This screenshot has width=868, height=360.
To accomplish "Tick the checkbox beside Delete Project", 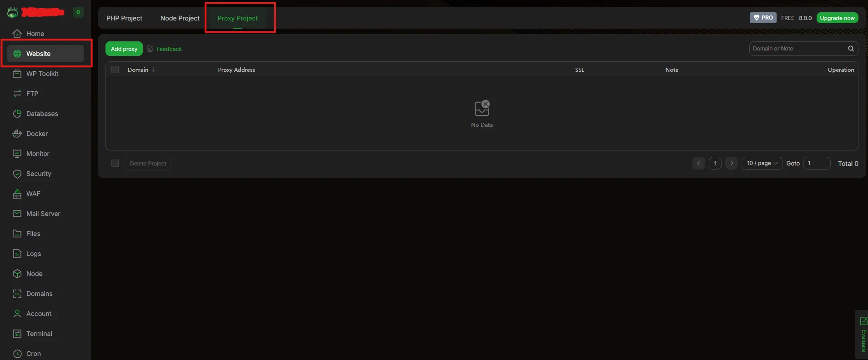I will pyautogui.click(x=115, y=163).
